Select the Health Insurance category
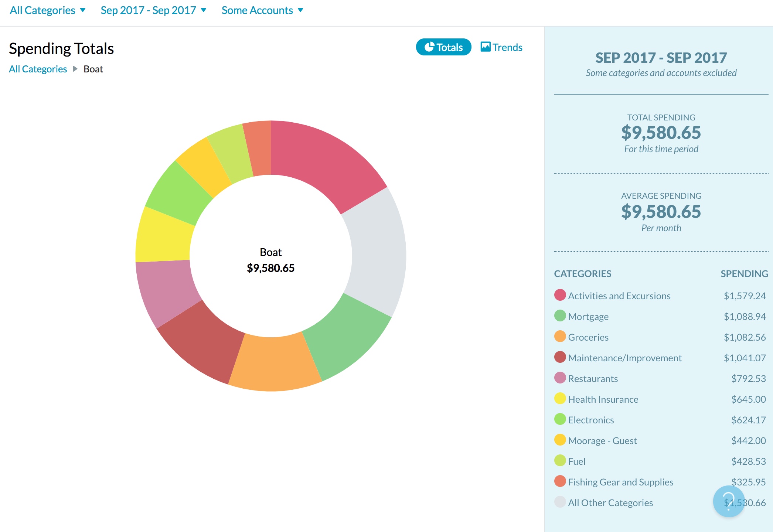This screenshot has width=773, height=532. pyautogui.click(x=603, y=399)
